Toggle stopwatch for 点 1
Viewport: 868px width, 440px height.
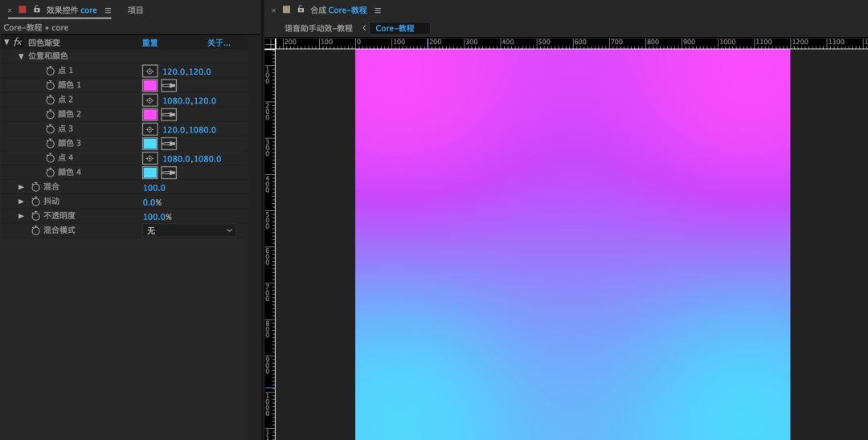tap(51, 71)
